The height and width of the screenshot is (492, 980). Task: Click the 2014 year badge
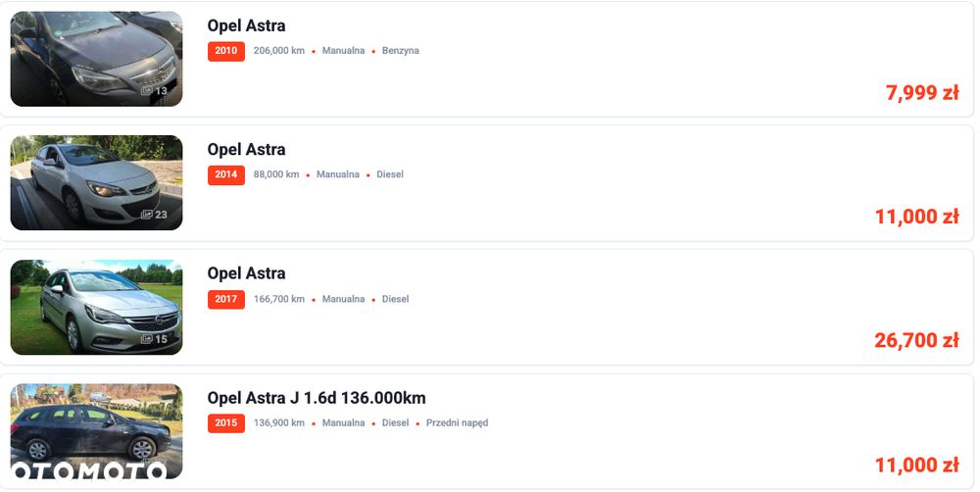click(226, 174)
